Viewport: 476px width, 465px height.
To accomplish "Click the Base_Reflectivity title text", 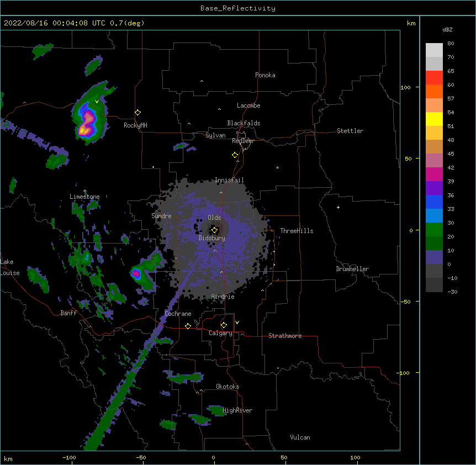I will pyautogui.click(x=238, y=8).
